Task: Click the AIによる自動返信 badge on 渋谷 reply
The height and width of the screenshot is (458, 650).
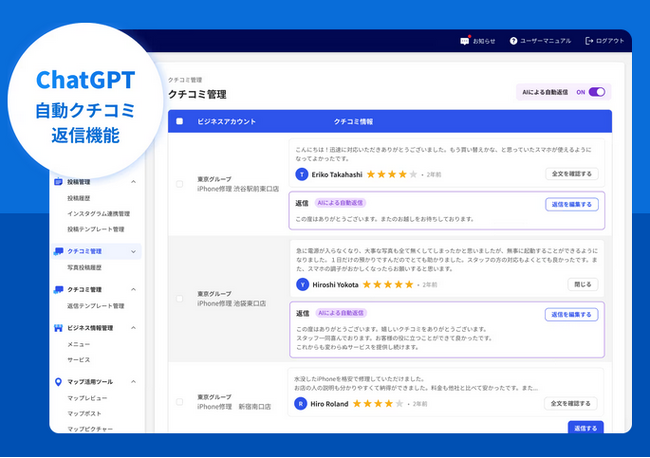Action: point(340,203)
